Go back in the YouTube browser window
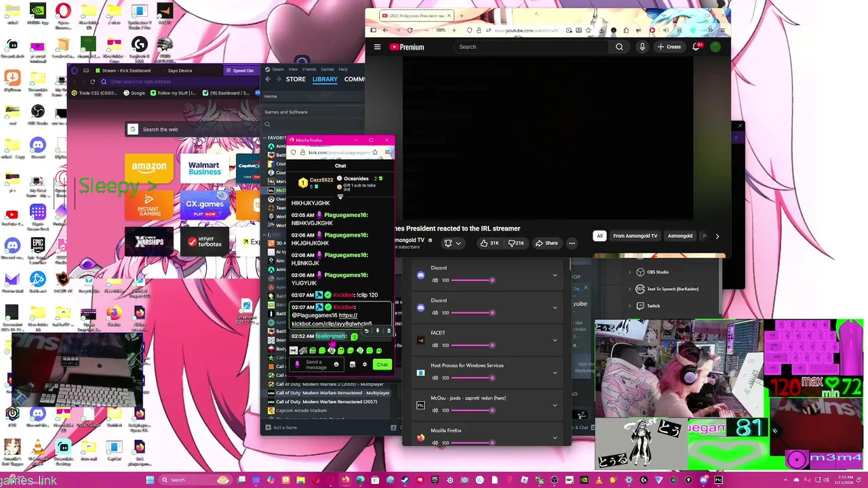Image resolution: width=868 pixels, height=488 pixels. point(385,30)
